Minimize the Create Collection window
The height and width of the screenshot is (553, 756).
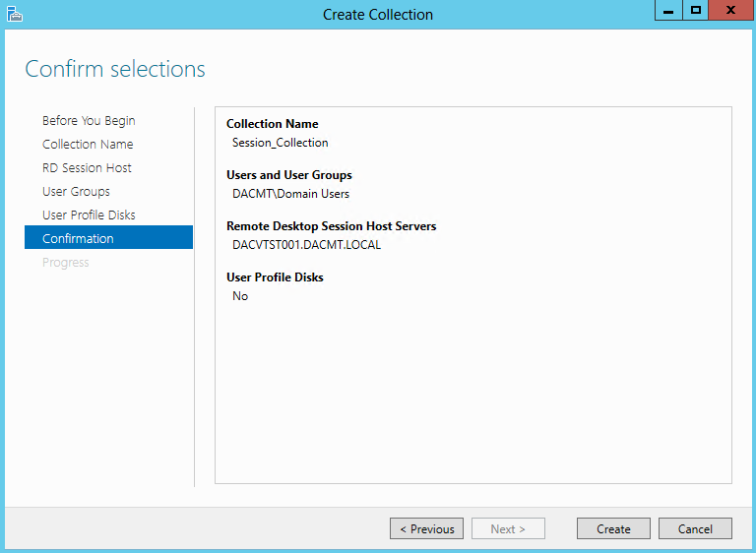(668, 11)
